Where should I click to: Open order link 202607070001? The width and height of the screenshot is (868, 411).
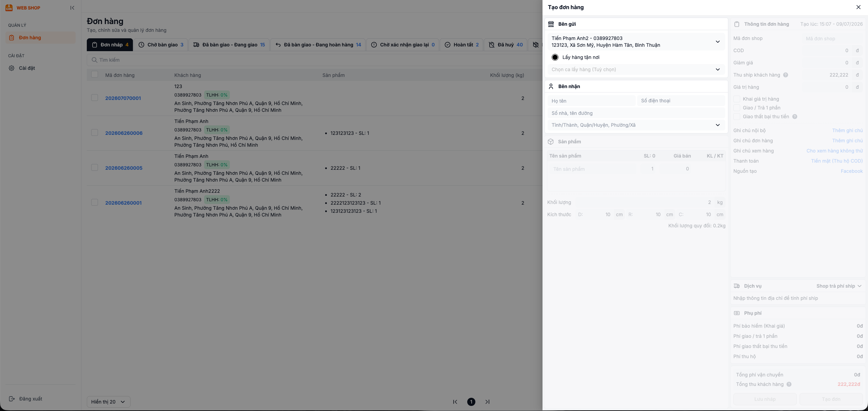pos(123,98)
